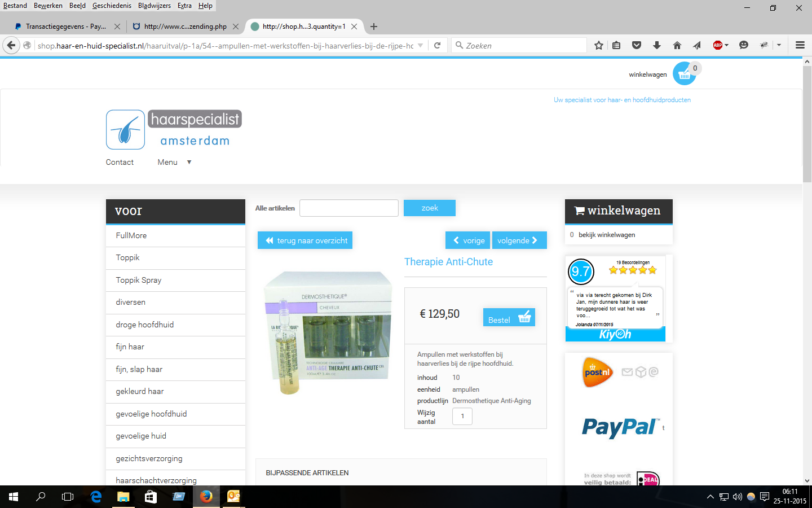Click the shopping basket icon at top
Viewport: 812px width, 508px height.
click(x=685, y=73)
